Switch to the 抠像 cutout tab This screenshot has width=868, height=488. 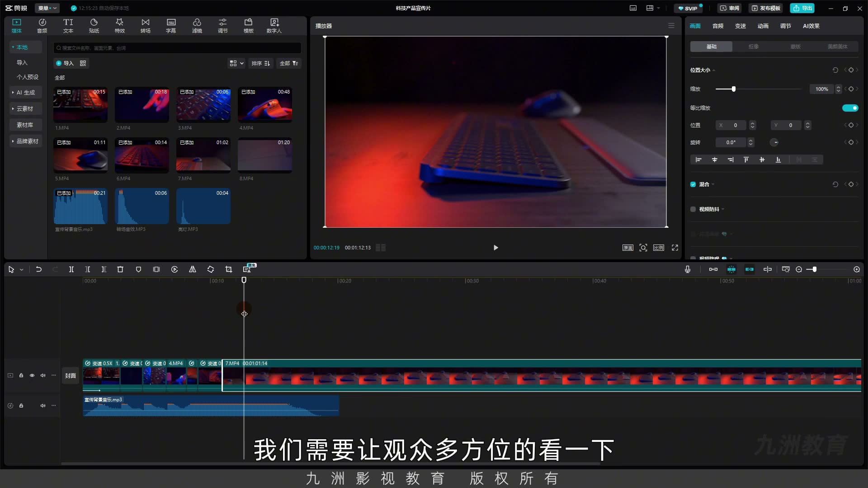[753, 47]
